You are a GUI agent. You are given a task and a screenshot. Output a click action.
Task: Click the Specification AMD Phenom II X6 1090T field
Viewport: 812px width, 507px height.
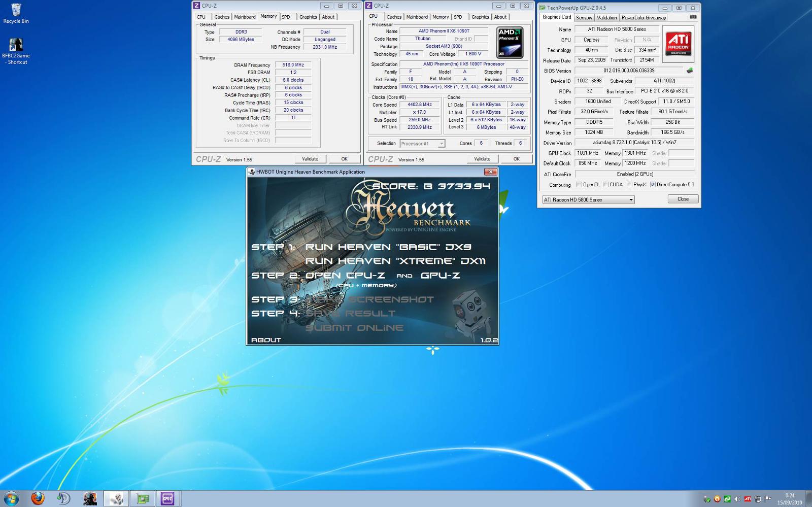click(x=464, y=64)
